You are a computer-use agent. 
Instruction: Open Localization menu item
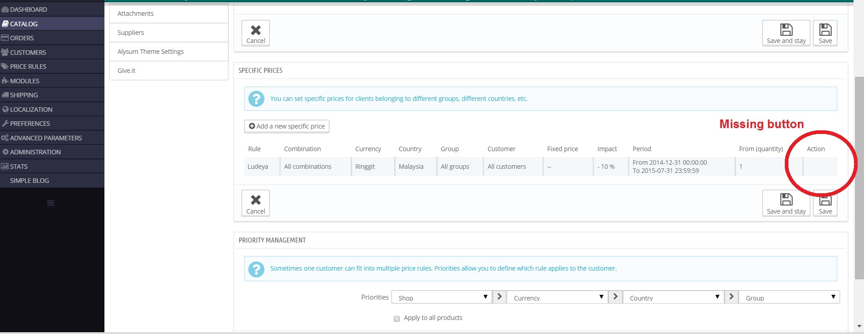tap(52, 109)
